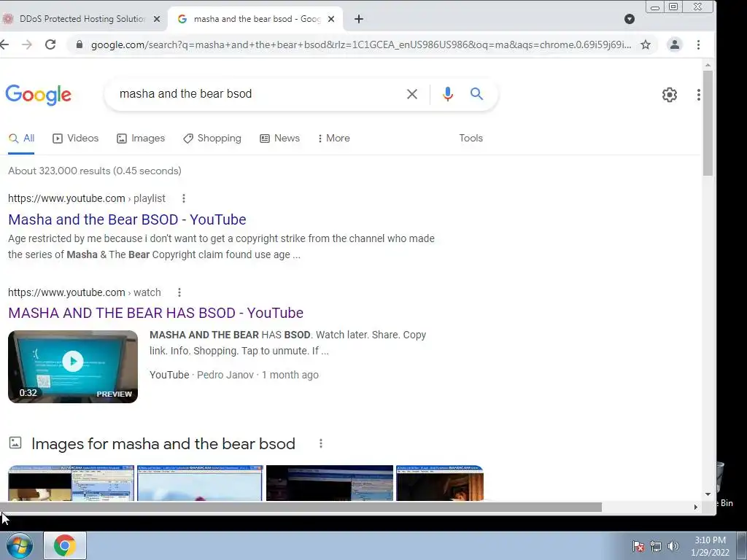Click vertical scrollbar down arrow
Image resolution: width=747 pixels, height=560 pixels.
click(x=708, y=495)
